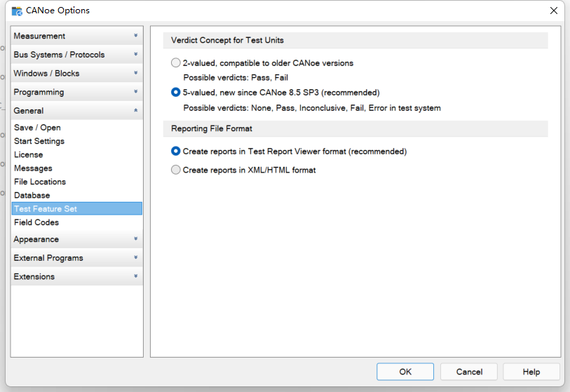Go to the File Locations page

click(40, 182)
